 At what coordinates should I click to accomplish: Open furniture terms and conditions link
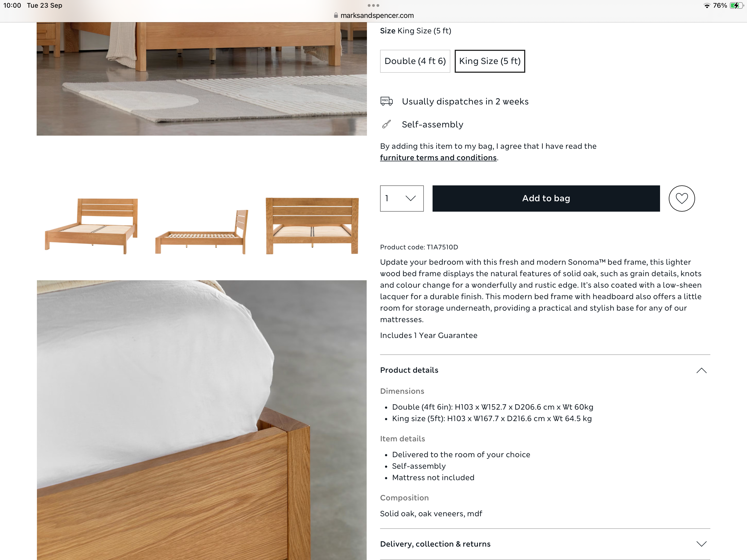[438, 158]
